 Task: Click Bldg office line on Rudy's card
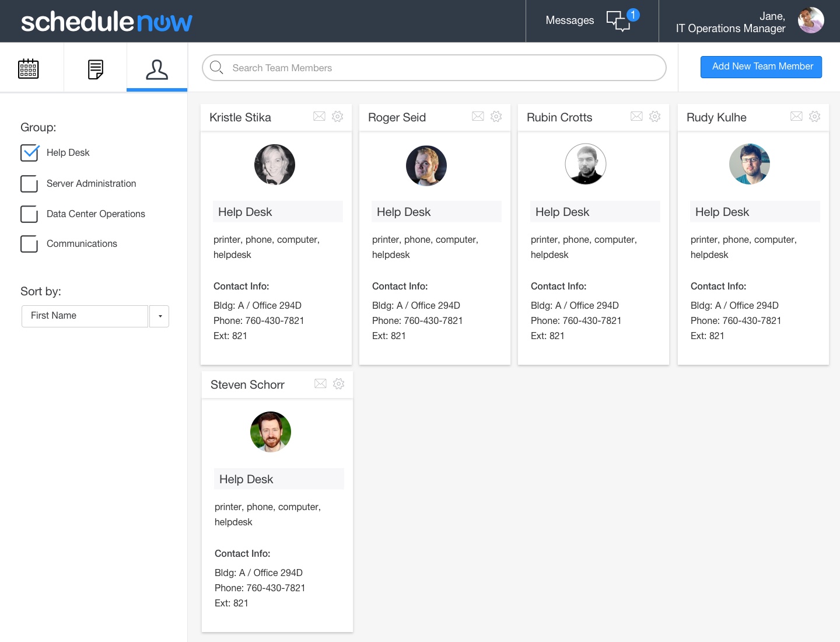click(x=734, y=305)
